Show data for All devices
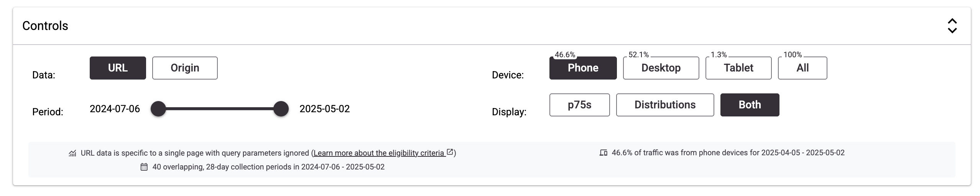 point(802,68)
